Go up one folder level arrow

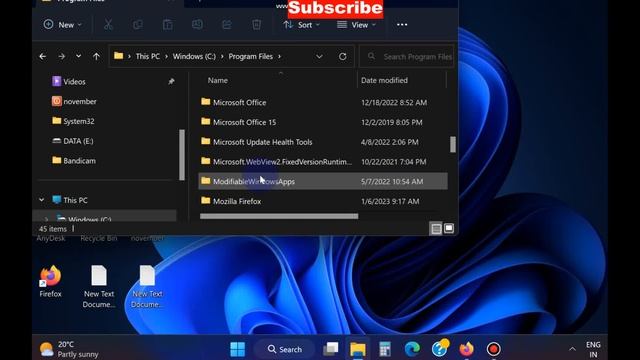click(x=96, y=56)
